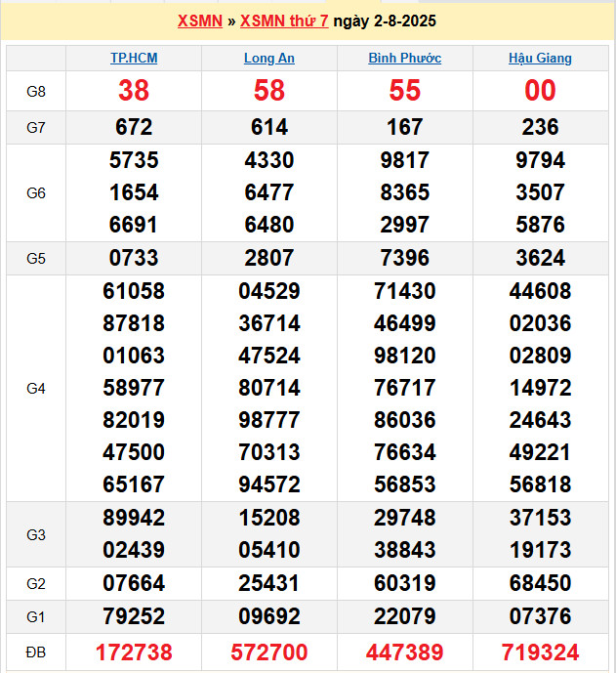The height and width of the screenshot is (673, 616).
Task: Click the G7 row label
Action: point(36,128)
